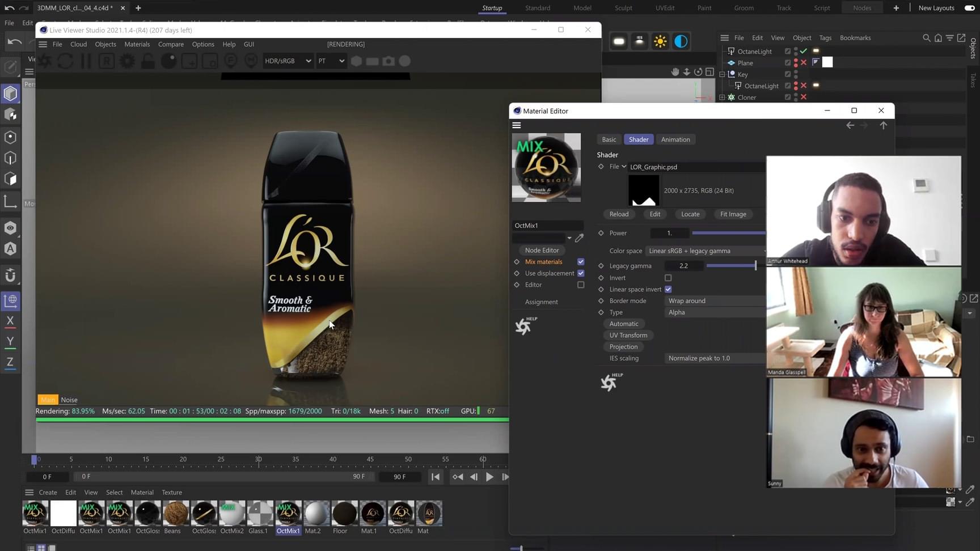Click the UV Transform button

pyautogui.click(x=628, y=336)
